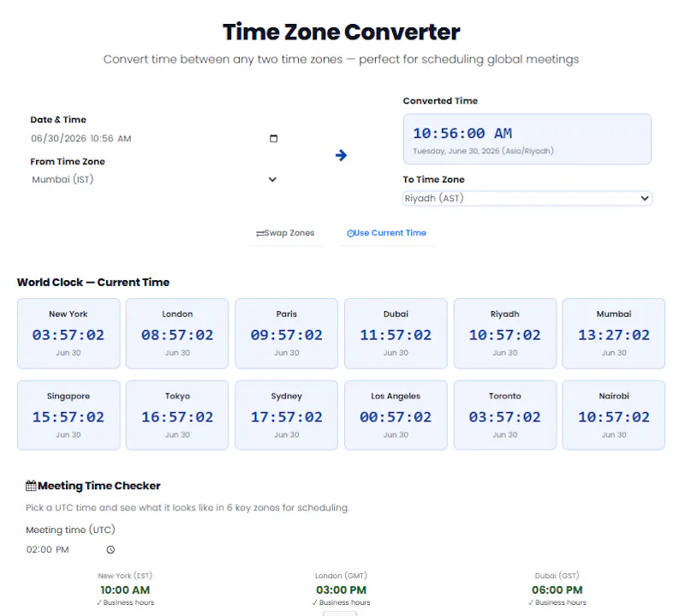Click the Swap Zones button
The image size is (685, 616).
click(285, 233)
